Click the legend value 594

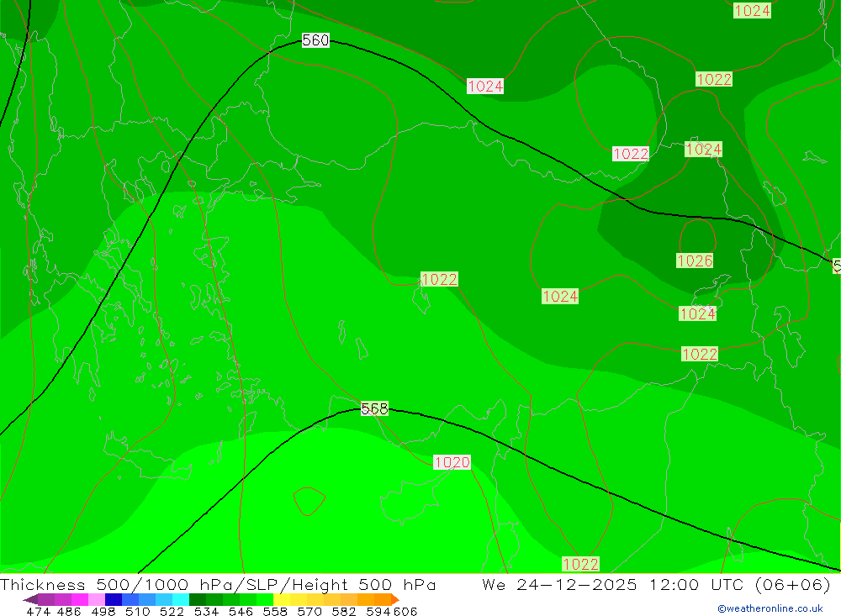pos(378,612)
